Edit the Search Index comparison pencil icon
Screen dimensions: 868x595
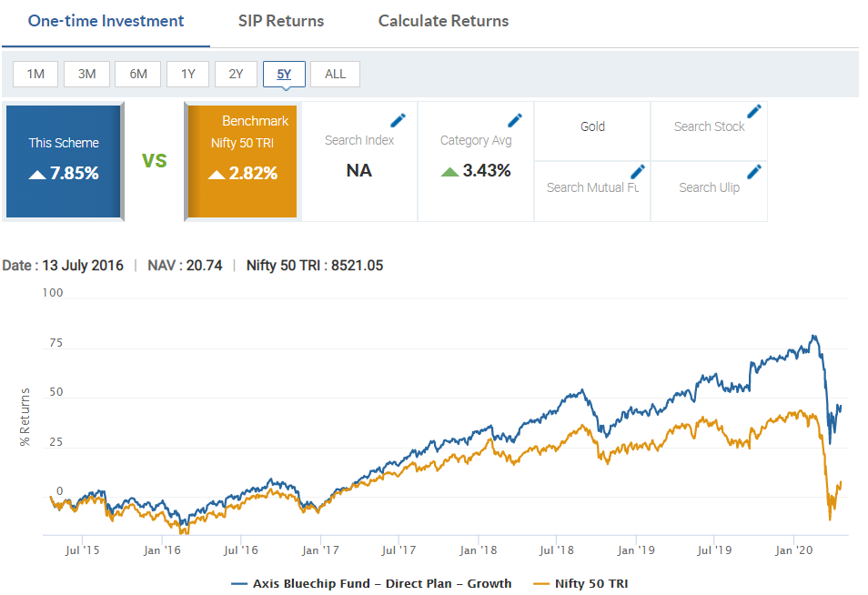point(398,120)
